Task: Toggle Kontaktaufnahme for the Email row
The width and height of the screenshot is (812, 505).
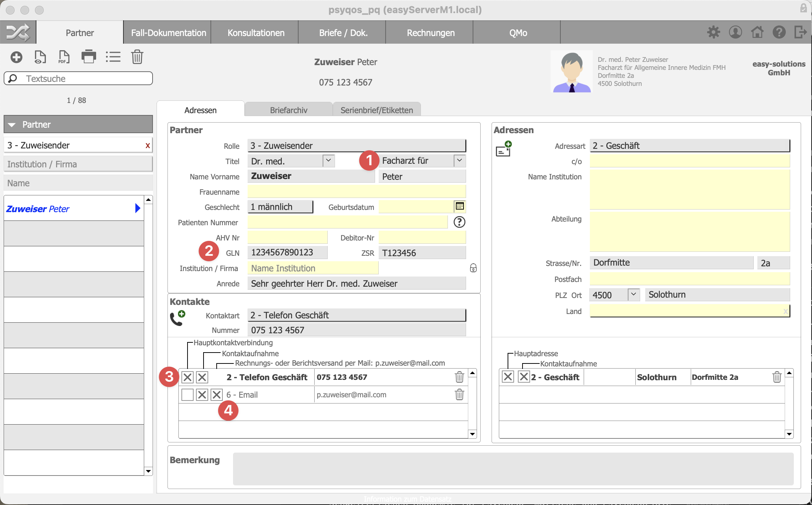Action: [x=202, y=395]
